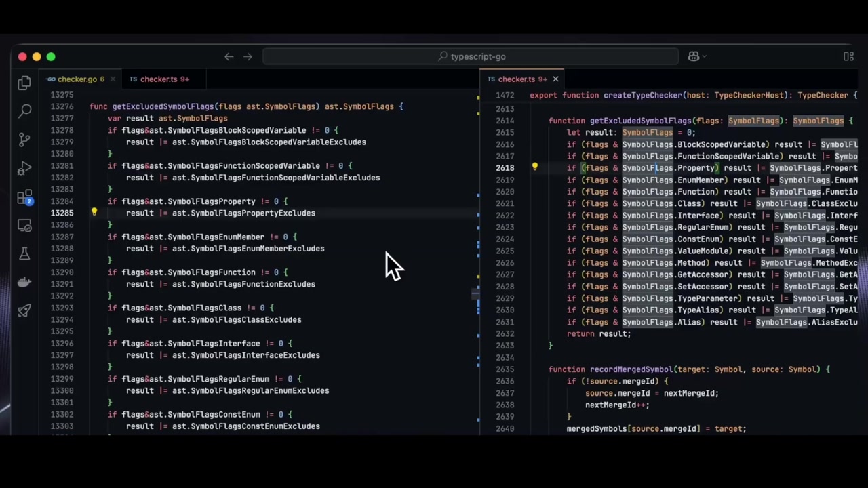Open the Search view in activity bar
The image size is (868, 488).
click(x=24, y=110)
